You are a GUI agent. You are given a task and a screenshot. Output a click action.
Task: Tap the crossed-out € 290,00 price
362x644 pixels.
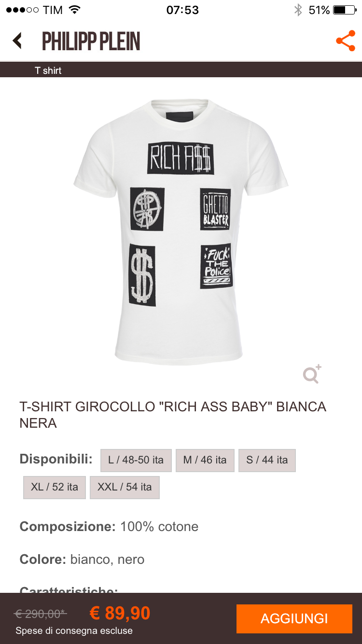[x=41, y=614]
